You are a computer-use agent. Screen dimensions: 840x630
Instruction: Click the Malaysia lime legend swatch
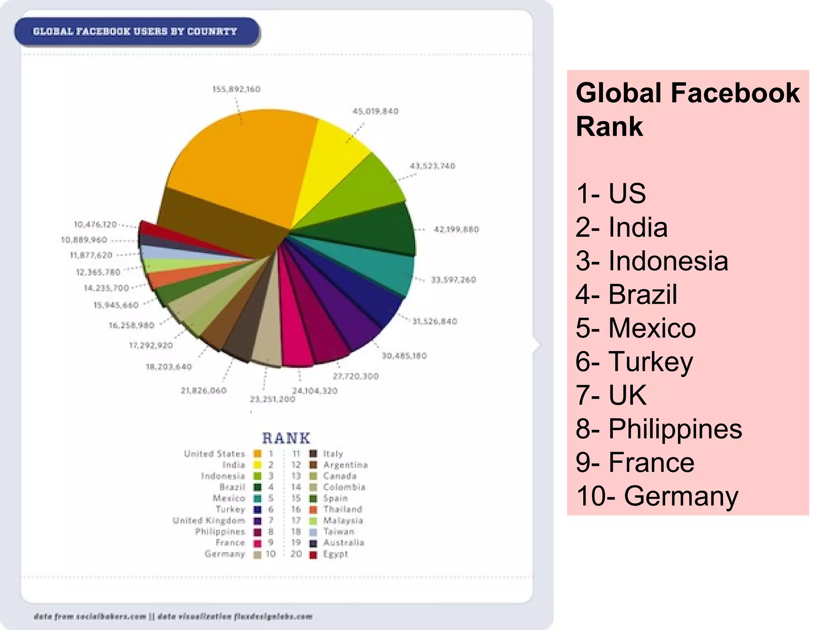(x=313, y=520)
